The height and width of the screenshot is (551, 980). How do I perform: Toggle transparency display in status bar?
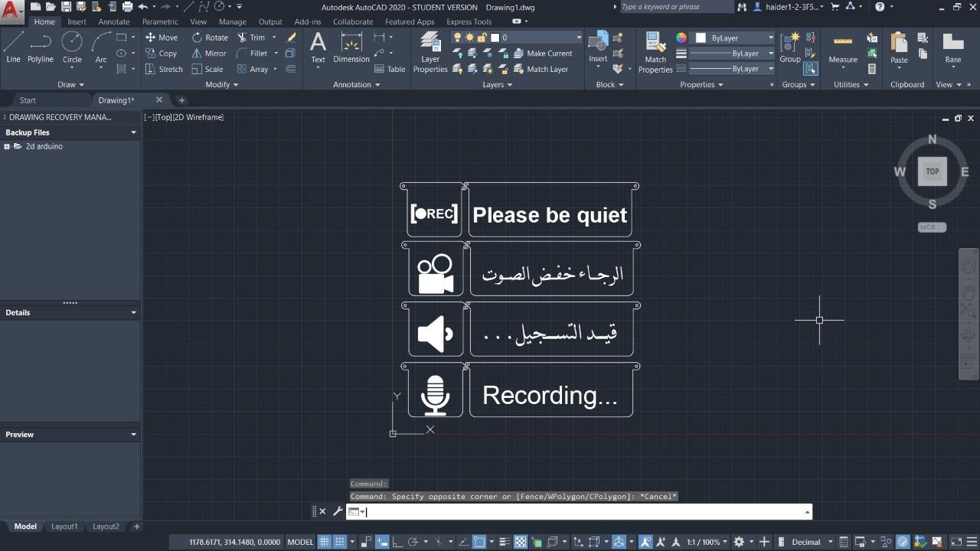(521, 542)
